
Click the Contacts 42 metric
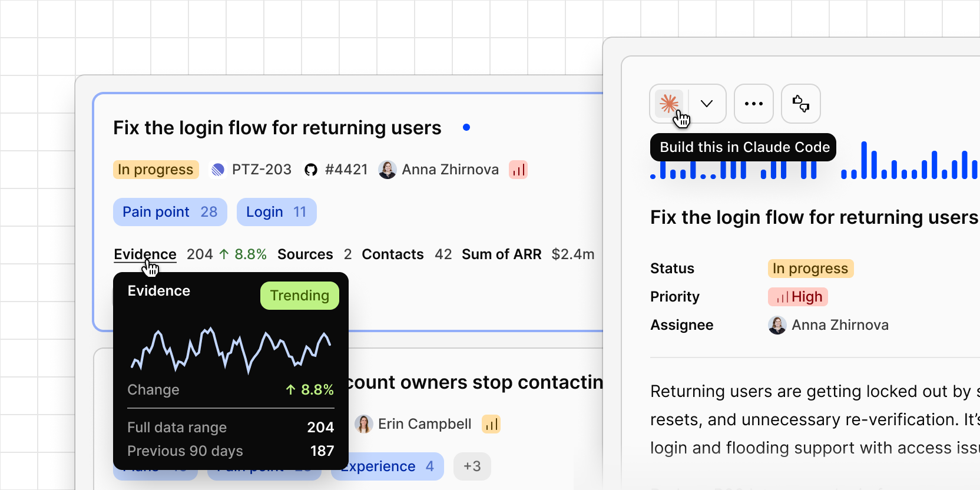[407, 254]
